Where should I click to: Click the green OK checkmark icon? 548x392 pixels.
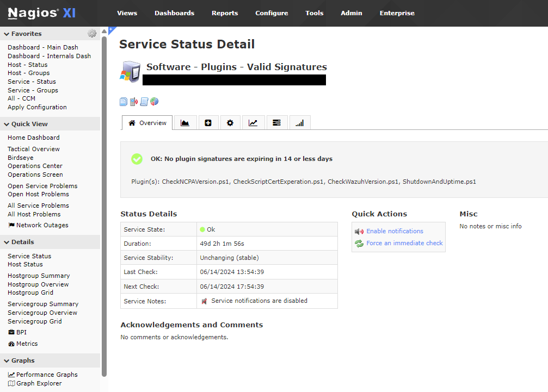(137, 159)
